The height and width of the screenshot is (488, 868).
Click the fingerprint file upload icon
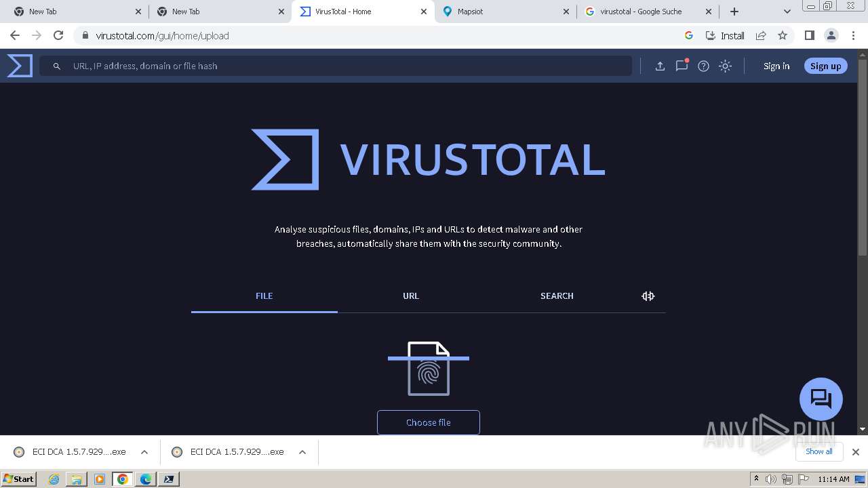coord(429,368)
